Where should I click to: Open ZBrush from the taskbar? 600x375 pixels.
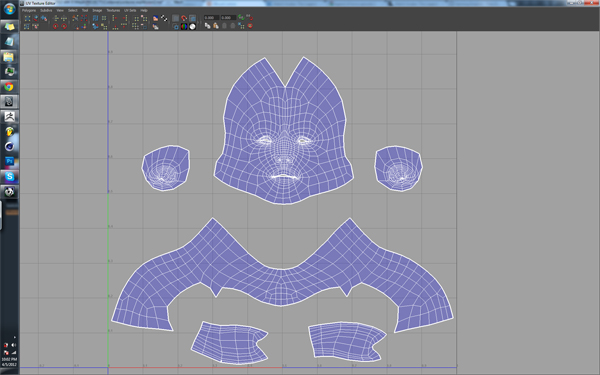pyautogui.click(x=9, y=116)
